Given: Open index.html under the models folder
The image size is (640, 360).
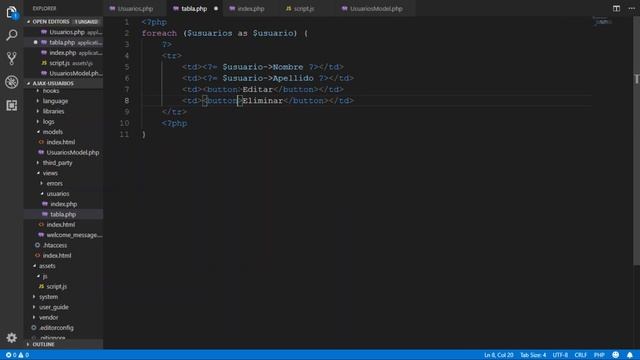Looking at the screenshot, I should pyautogui.click(x=63, y=142).
